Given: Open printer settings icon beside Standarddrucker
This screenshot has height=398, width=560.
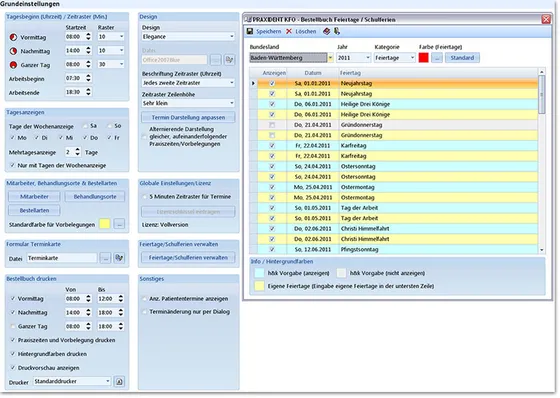Looking at the screenshot, I should [x=119, y=382].
